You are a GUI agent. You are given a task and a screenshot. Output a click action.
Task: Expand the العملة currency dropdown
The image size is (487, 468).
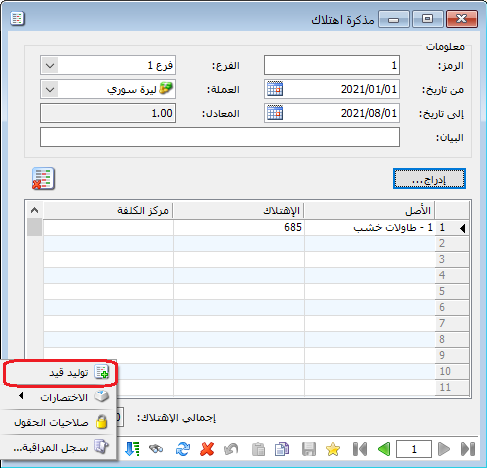click(50, 89)
